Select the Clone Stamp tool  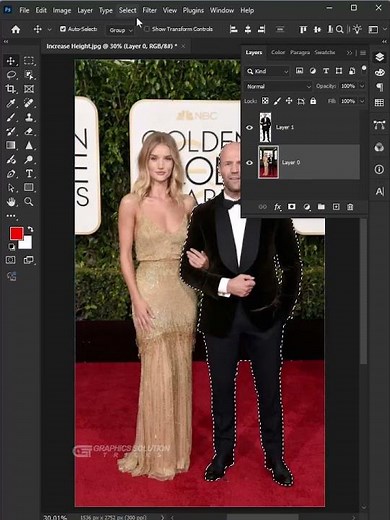pos(29,117)
